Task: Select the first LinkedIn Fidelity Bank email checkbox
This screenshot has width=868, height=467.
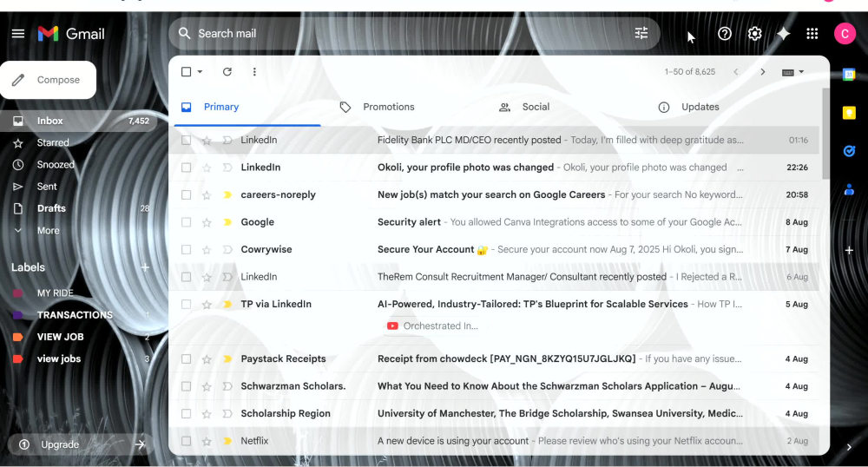Action: tap(186, 140)
